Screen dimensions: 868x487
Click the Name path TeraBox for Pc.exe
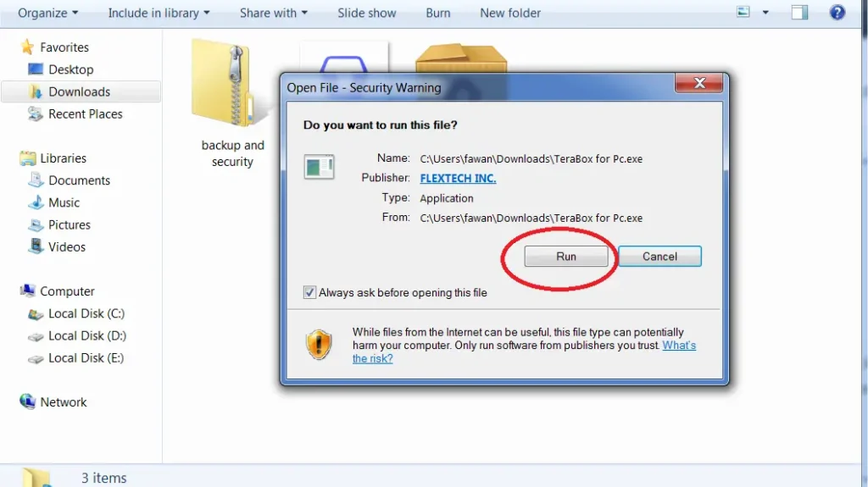point(531,159)
